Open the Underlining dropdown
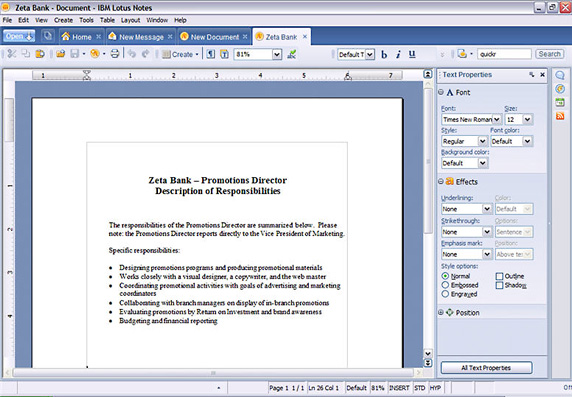The width and height of the screenshot is (572, 397). (487, 209)
